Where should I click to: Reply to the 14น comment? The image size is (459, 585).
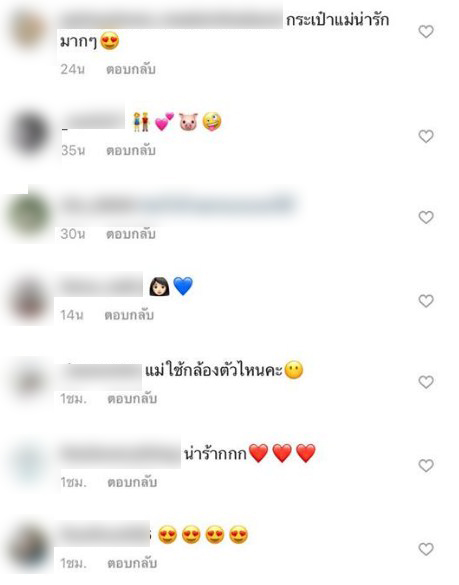[x=129, y=315]
